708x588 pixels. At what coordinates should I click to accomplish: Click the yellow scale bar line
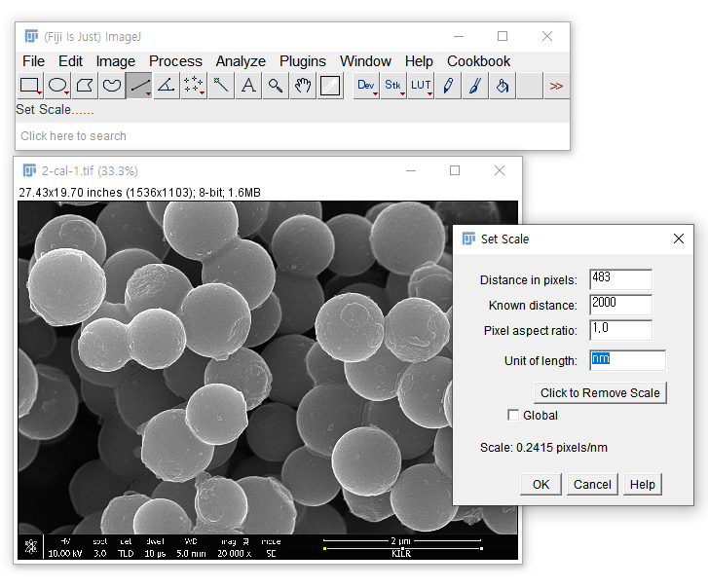(x=403, y=549)
